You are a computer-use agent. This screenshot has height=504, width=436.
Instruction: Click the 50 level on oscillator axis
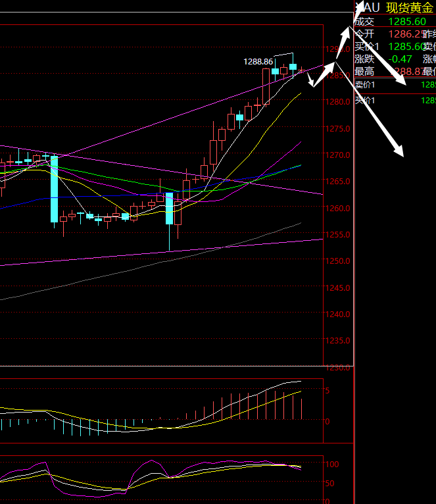tap(329, 484)
